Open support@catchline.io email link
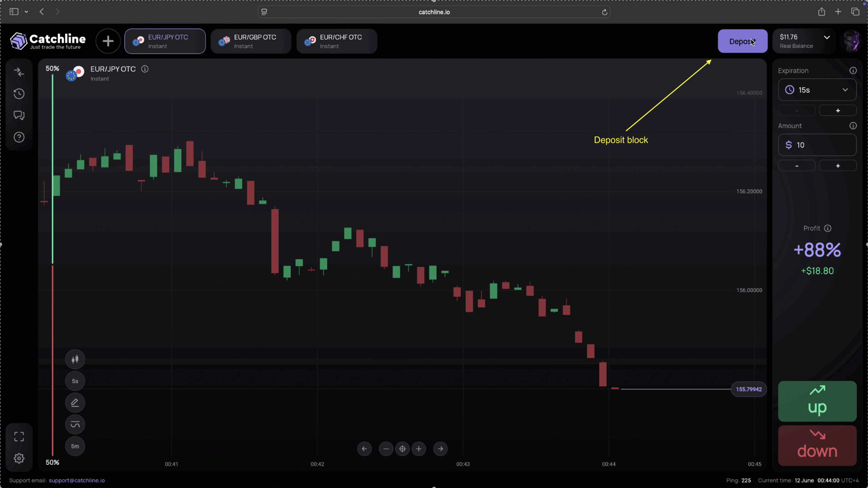868x488 pixels. (77, 480)
